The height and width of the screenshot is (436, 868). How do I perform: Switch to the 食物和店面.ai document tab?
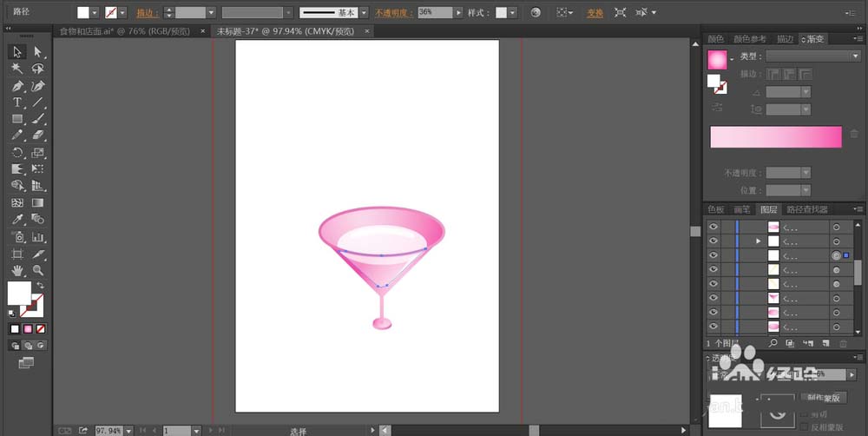[x=125, y=31]
